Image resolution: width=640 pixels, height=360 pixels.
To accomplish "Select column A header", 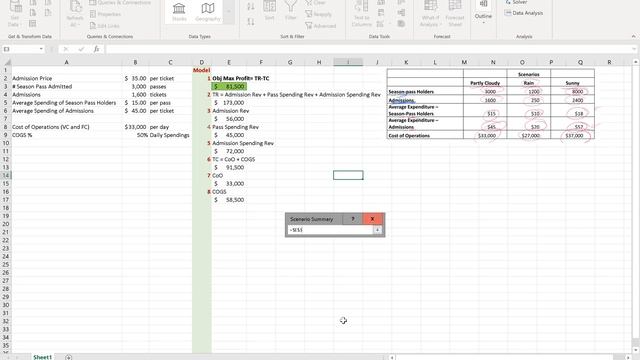I will (67, 62).
